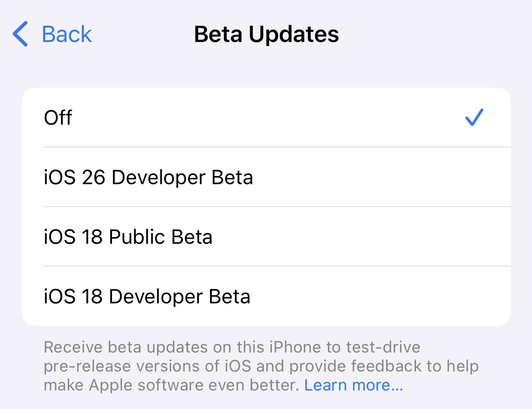Image resolution: width=532 pixels, height=409 pixels.
Task: Click empty right side of Public Beta row
Action: point(406,237)
